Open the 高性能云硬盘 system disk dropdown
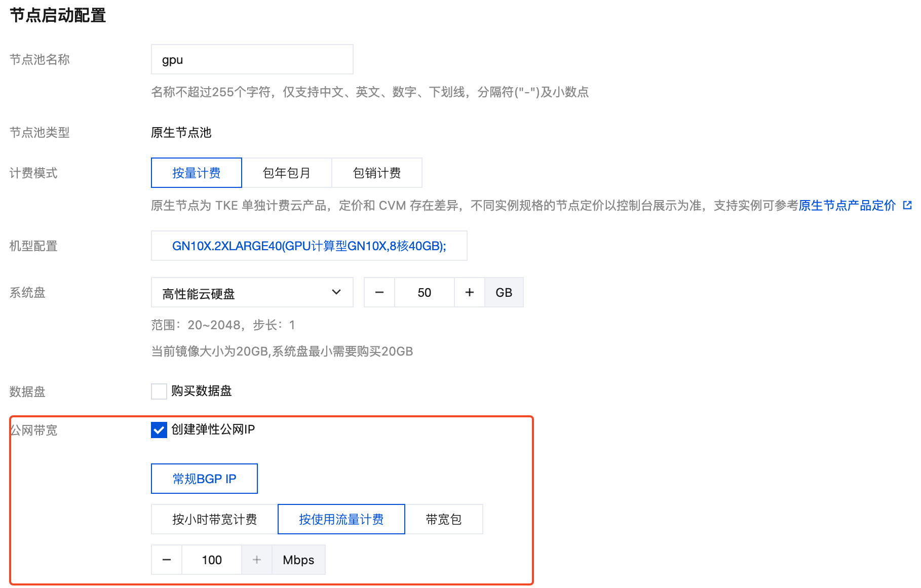921x588 pixels. click(252, 292)
